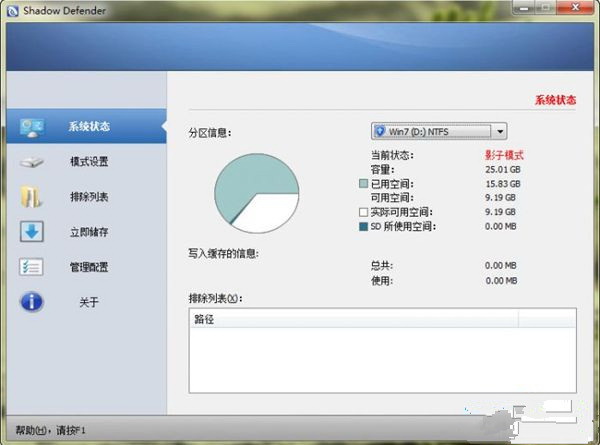Click the 当前状态 label
Viewport: 600px width, 445px height.
point(392,155)
